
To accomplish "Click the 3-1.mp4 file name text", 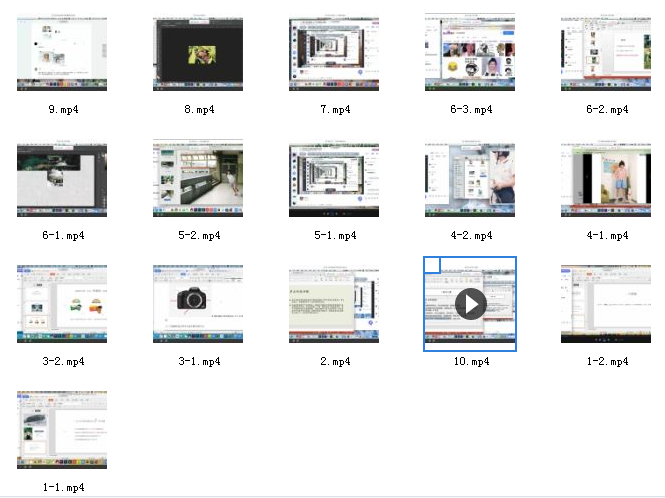I will (198, 361).
